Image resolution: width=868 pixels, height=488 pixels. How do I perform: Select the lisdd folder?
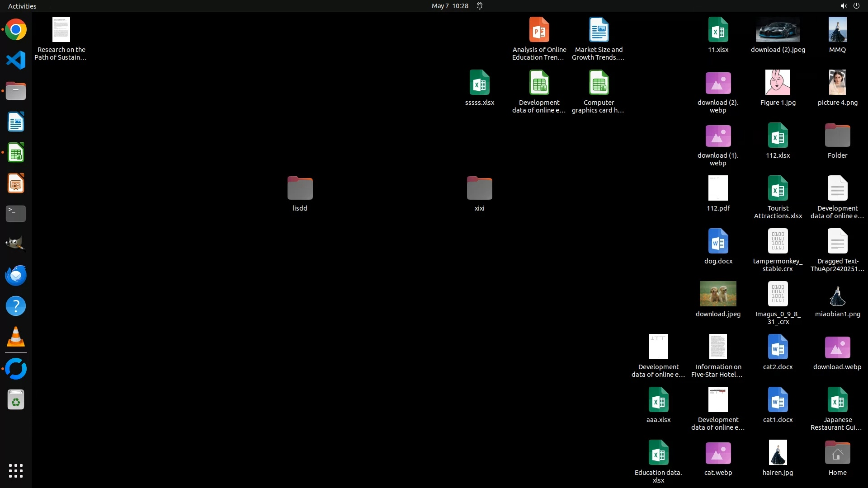tap(300, 188)
